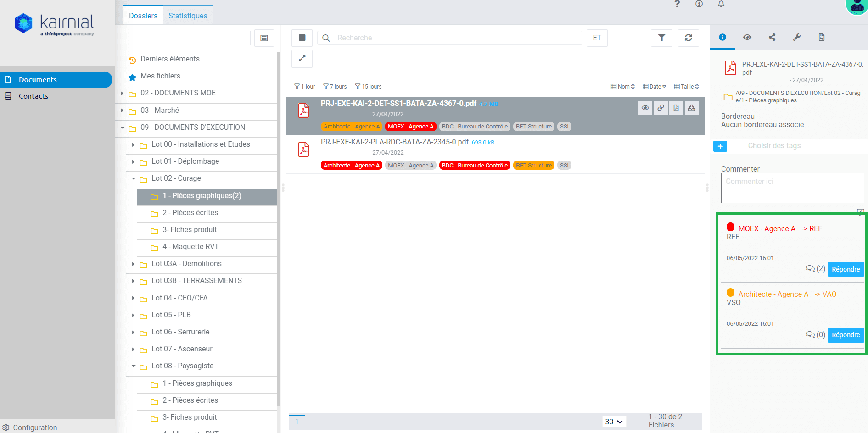Sort files by Nom

[623, 87]
